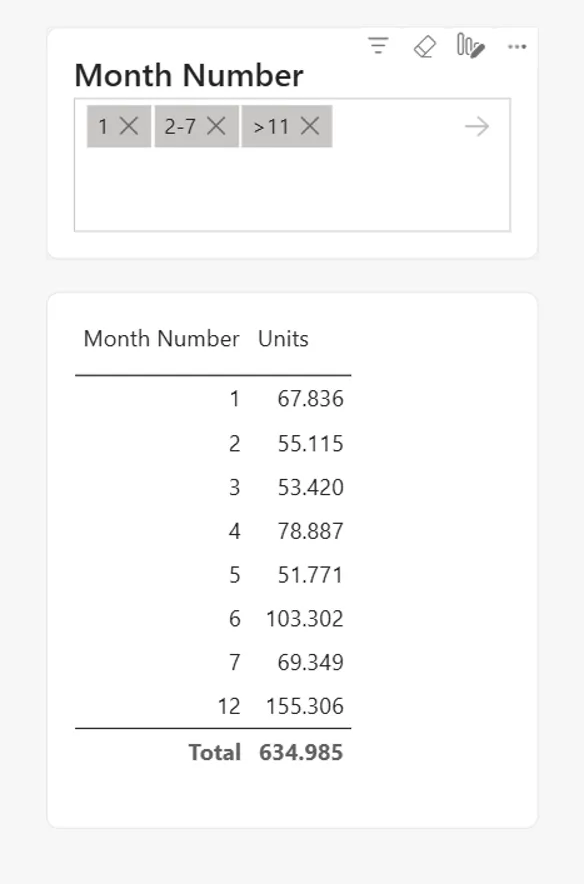Image resolution: width=584 pixels, height=884 pixels.
Task: Sort by the Month Number column header
Action: 161,339
